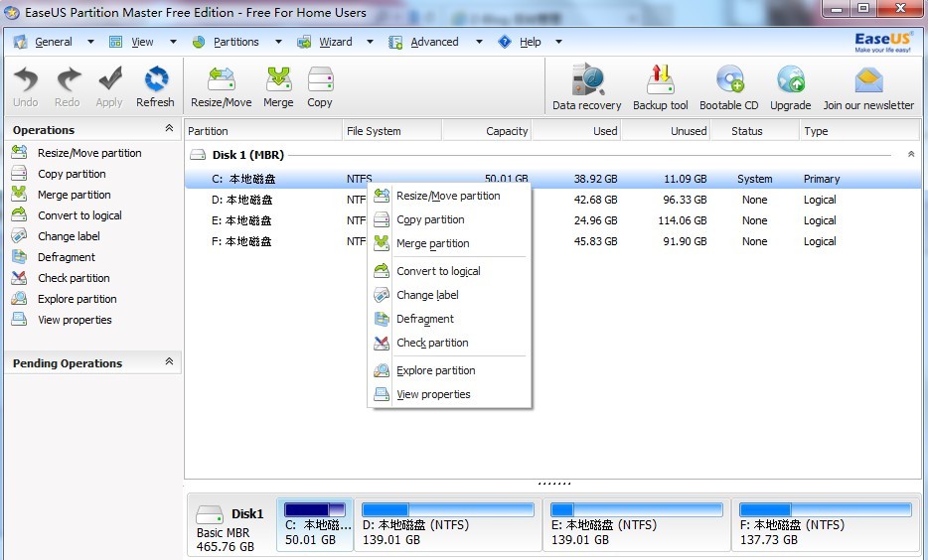This screenshot has width=928, height=560.
Task: Open the Partitions menu
Action: tap(235, 42)
